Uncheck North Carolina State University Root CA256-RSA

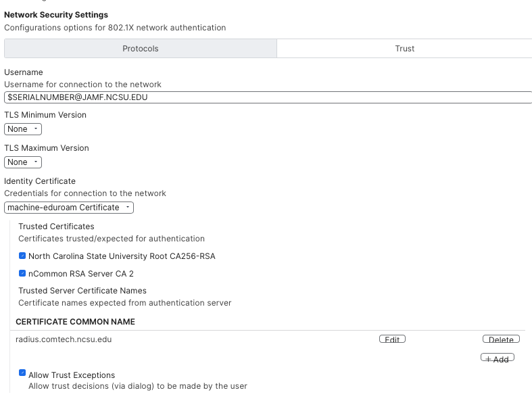[x=22, y=256]
